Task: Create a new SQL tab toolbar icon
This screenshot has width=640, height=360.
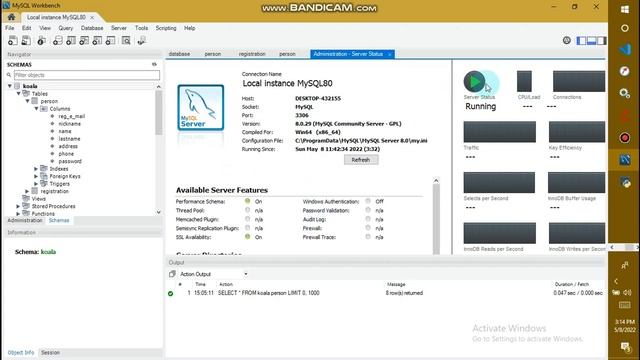Action: (13, 40)
